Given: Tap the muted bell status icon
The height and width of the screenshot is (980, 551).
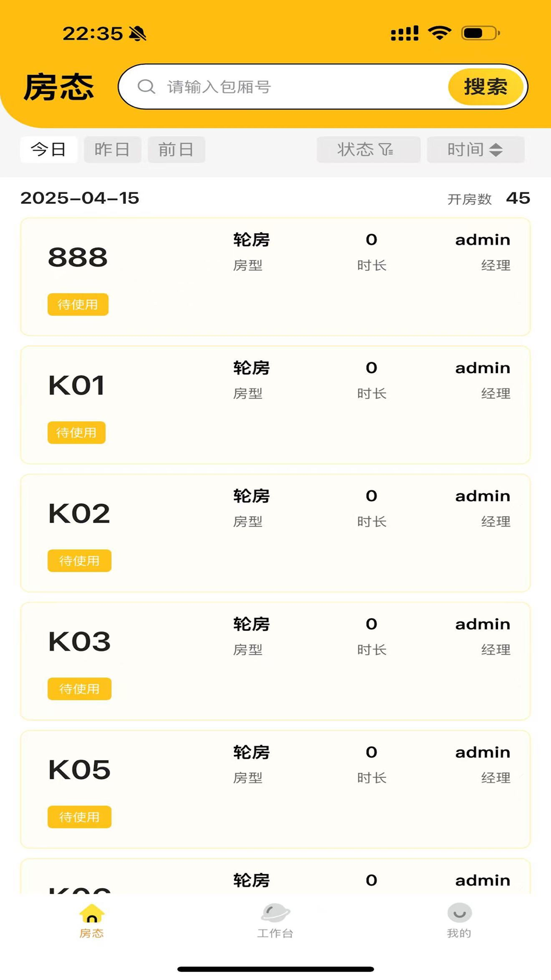Looking at the screenshot, I should pos(138,34).
